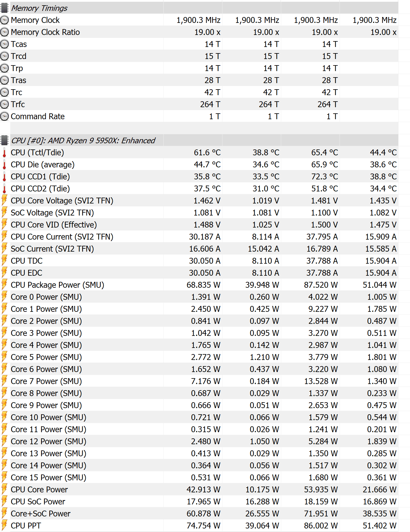Image resolution: width=410 pixels, height=532 pixels.
Task: Click the lightning icon for CPU Core Voltage
Action: coord(4,200)
